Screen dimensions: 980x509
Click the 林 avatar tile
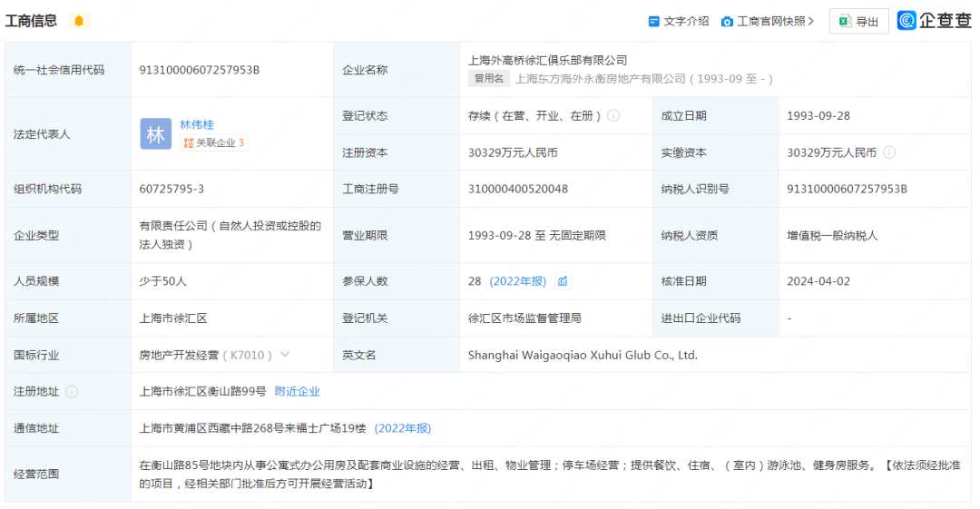pos(156,133)
